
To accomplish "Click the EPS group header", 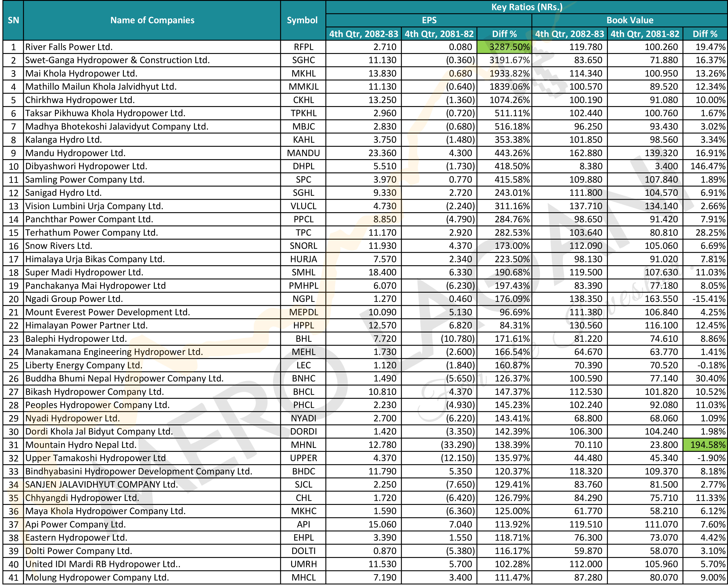I will coord(429,20).
